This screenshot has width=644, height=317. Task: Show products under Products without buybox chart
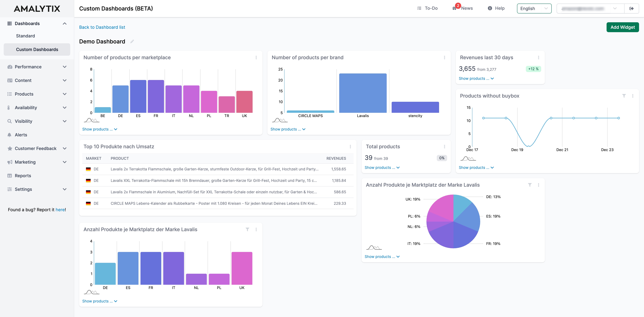(476, 167)
